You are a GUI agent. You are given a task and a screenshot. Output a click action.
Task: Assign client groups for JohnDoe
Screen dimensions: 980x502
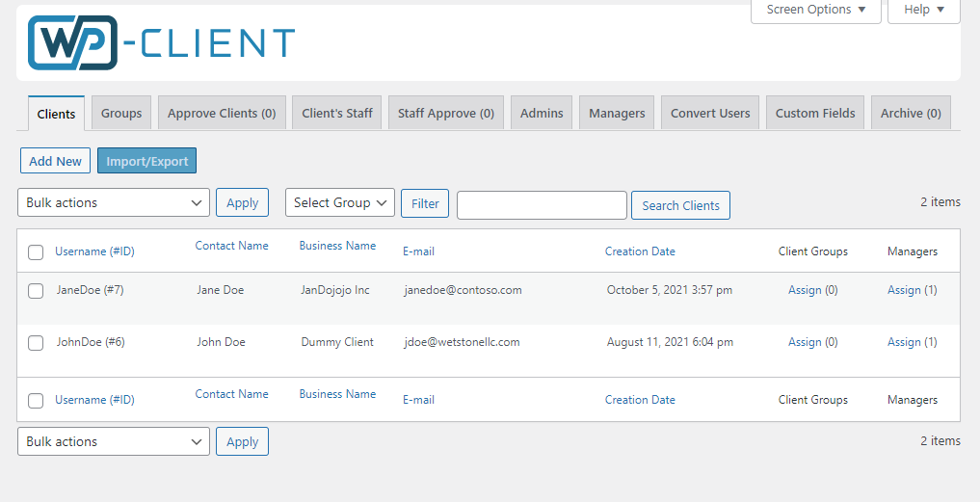[805, 342]
